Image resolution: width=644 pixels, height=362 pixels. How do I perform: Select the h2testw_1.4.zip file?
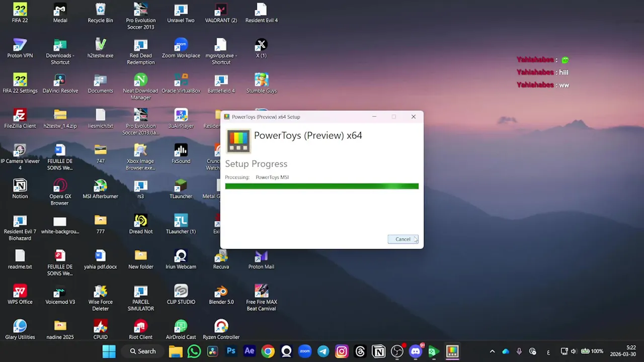coord(60,118)
